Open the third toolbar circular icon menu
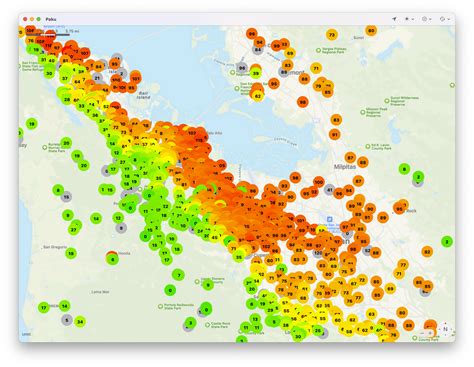Image resolution: width=474 pixels, height=367 pixels. [426, 19]
